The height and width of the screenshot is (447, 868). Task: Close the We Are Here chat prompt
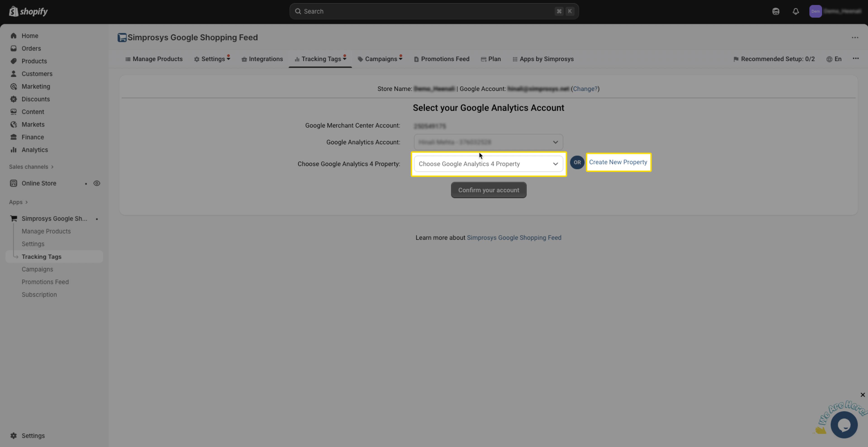[862, 395]
